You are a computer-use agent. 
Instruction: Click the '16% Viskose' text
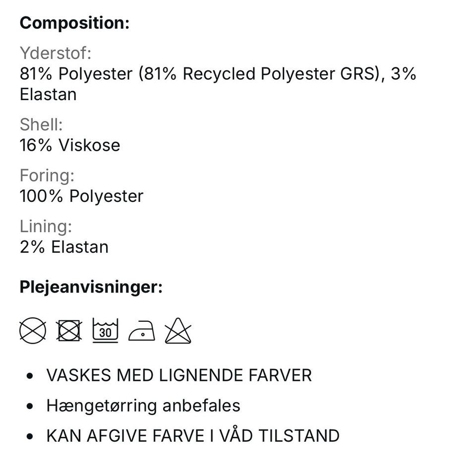[70, 145]
